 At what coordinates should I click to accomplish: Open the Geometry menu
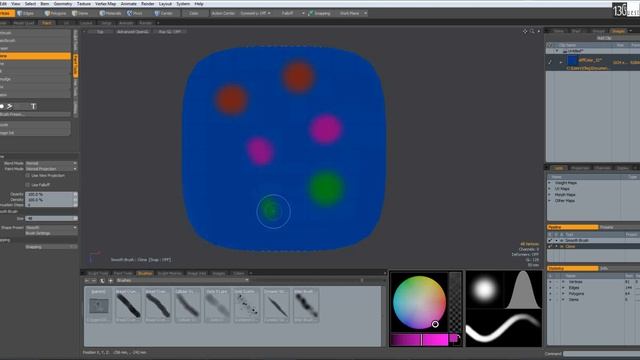point(63,4)
